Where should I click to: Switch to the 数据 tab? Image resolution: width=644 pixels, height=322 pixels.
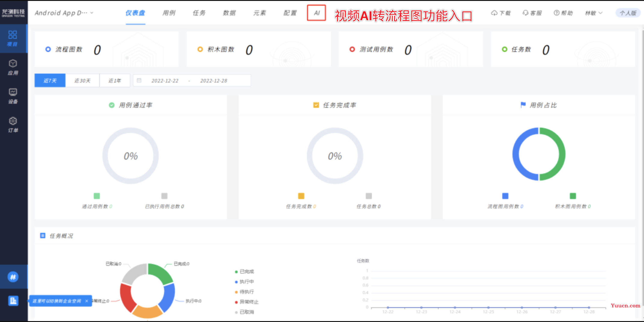click(x=229, y=13)
